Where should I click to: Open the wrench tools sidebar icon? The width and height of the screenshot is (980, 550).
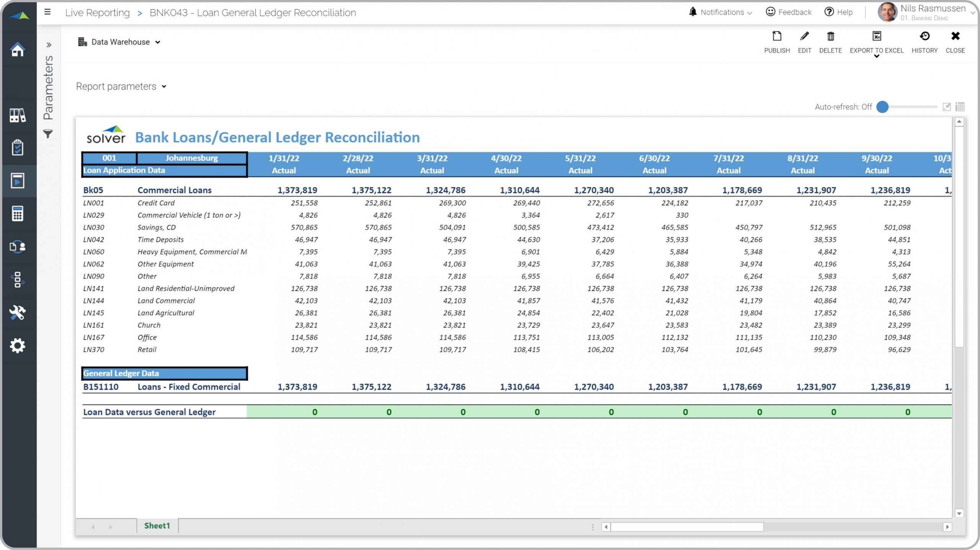coord(18,312)
